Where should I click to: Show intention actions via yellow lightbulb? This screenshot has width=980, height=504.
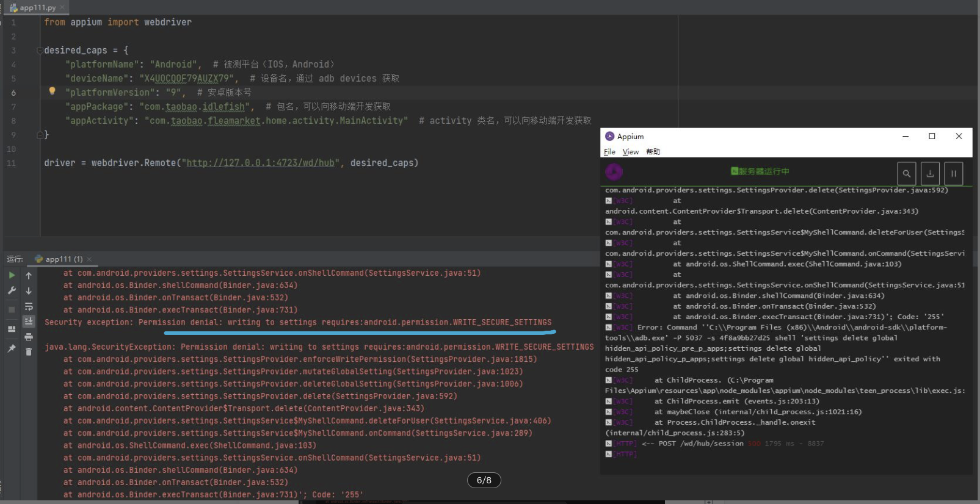tap(53, 91)
